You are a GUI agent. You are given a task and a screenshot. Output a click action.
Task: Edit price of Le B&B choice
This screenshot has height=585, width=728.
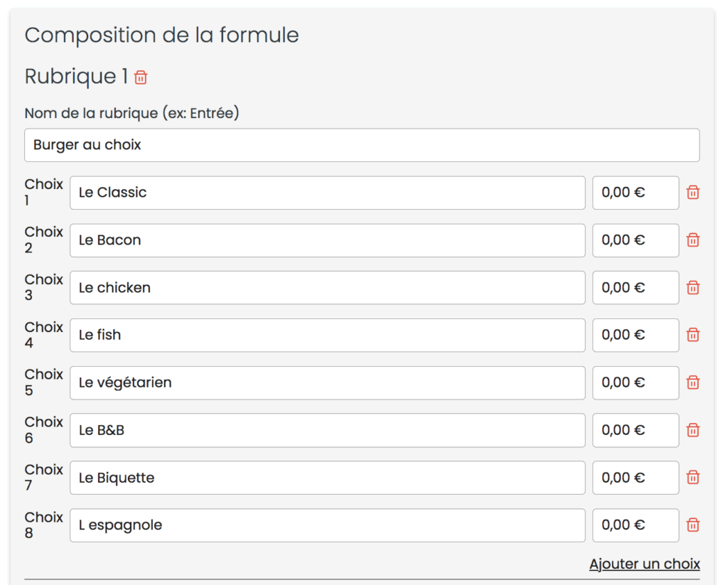pos(636,430)
